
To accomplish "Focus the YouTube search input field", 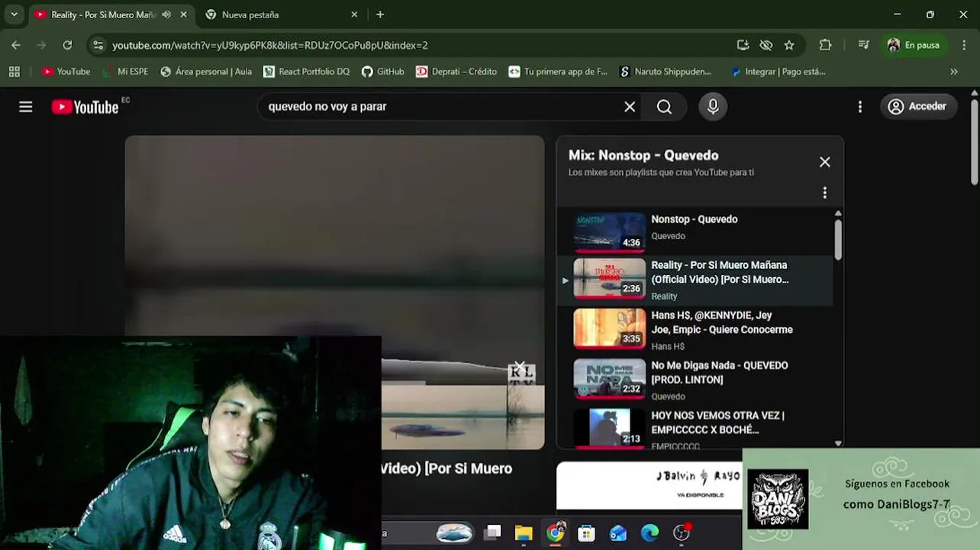I will [439, 107].
